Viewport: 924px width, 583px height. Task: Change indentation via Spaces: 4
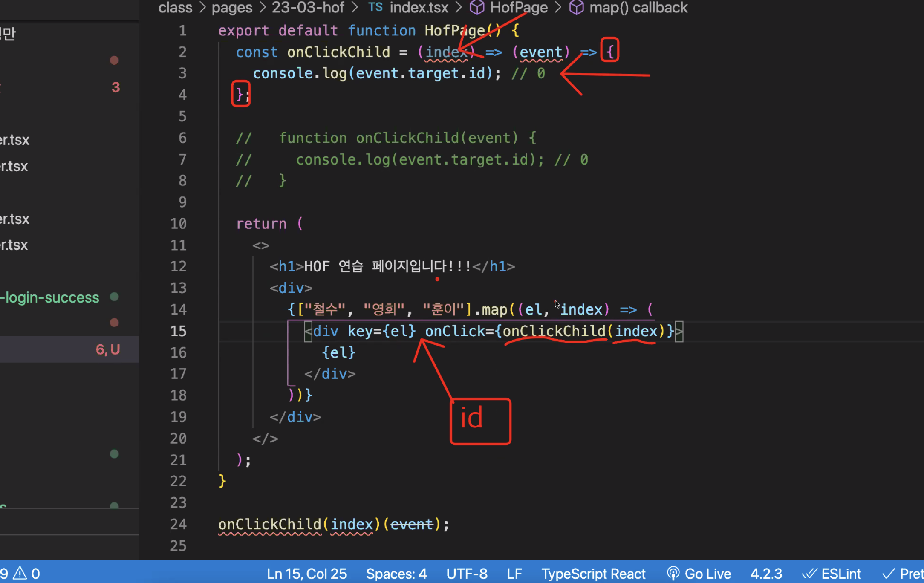[x=396, y=574]
